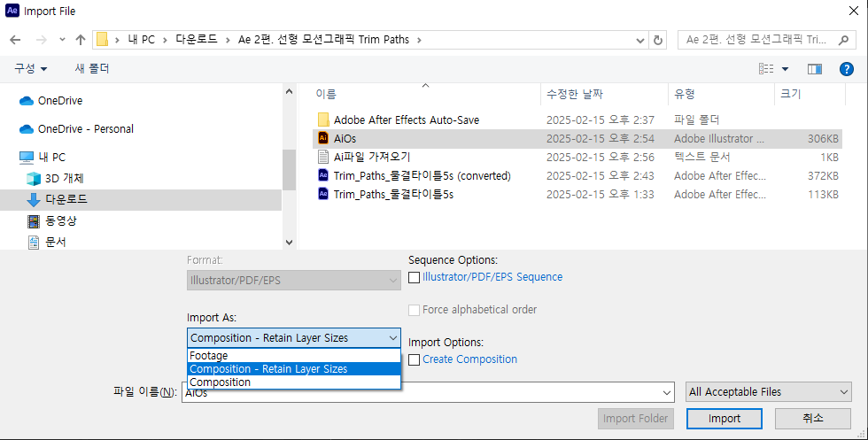
Task: Open the Import As combo box
Action: pyautogui.click(x=293, y=338)
